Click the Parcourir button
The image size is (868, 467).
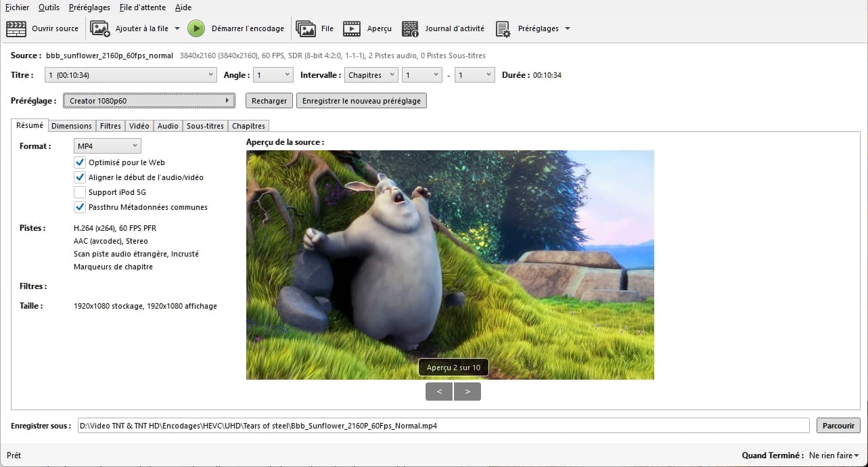coord(838,426)
